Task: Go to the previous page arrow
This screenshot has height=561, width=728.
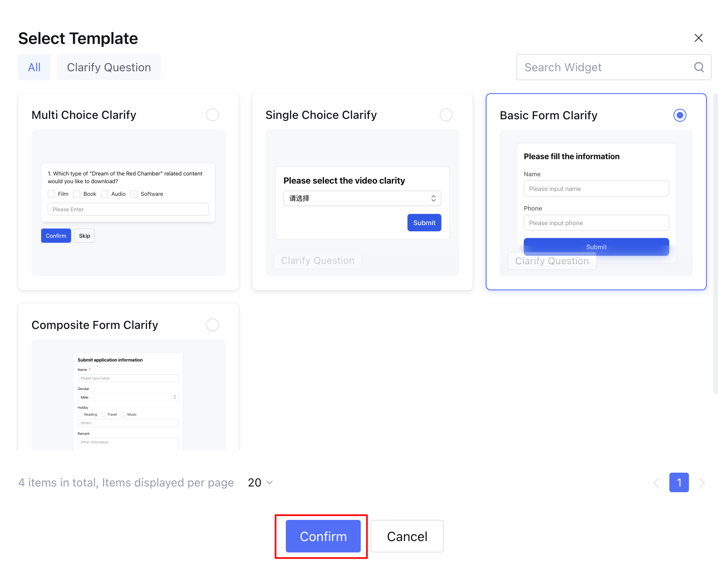Action: [656, 483]
